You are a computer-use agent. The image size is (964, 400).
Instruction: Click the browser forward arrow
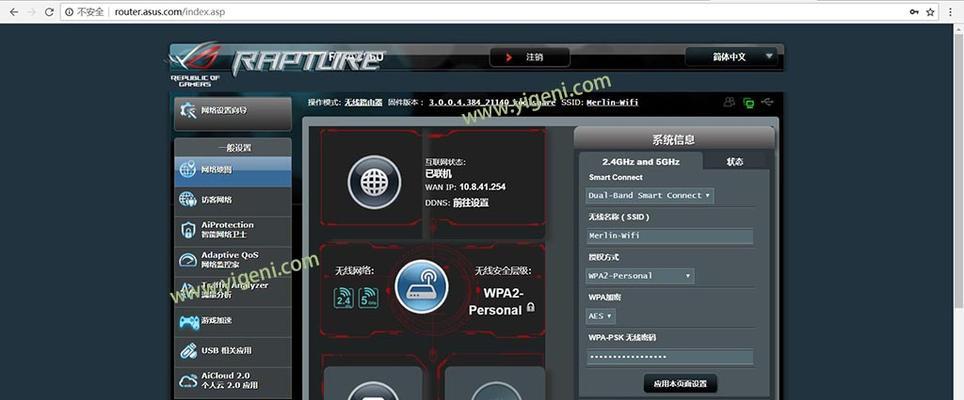pyautogui.click(x=31, y=12)
